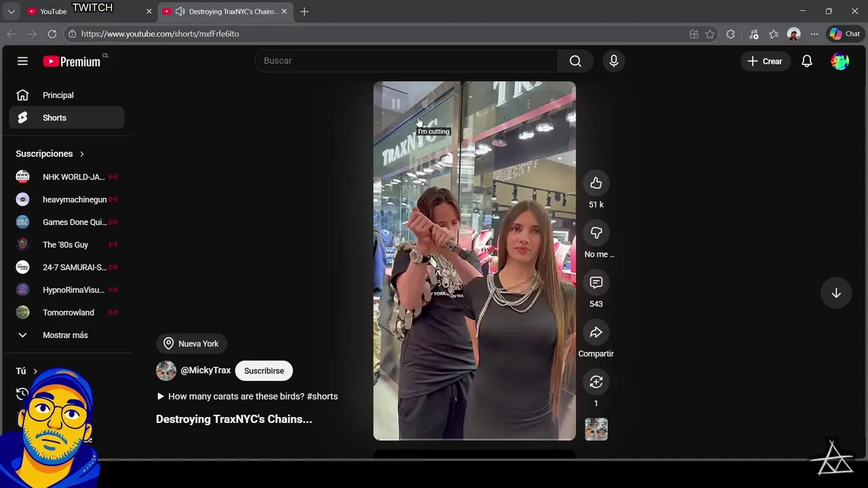The image size is (868, 488).
Task: Open the @MickyTrax channel name
Action: (205, 371)
